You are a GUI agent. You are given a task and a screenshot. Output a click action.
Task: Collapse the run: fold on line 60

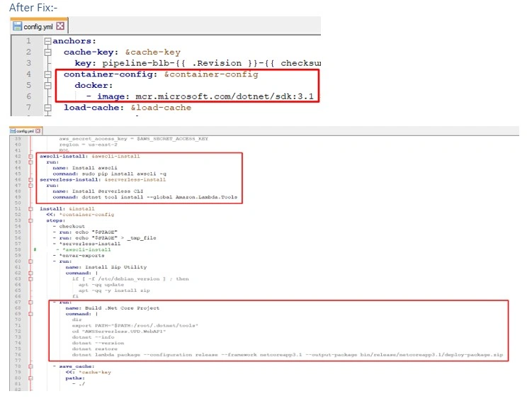[x=30, y=261]
